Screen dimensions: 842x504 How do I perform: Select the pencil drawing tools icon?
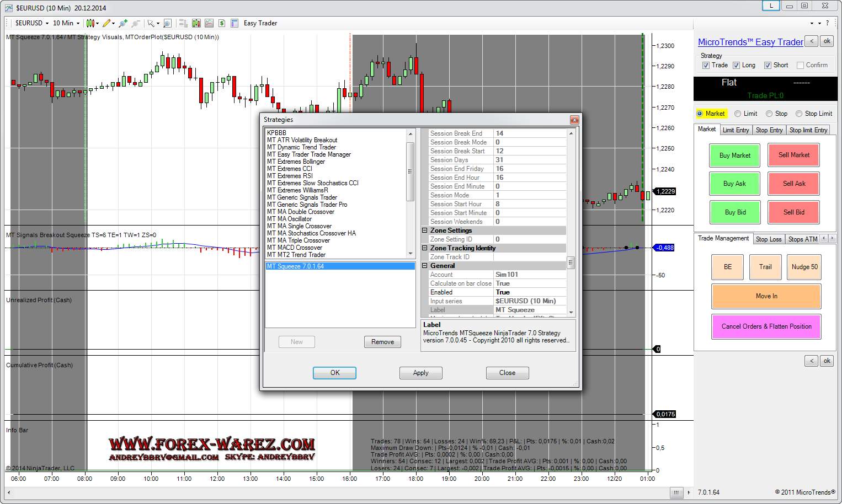[106, 23]
